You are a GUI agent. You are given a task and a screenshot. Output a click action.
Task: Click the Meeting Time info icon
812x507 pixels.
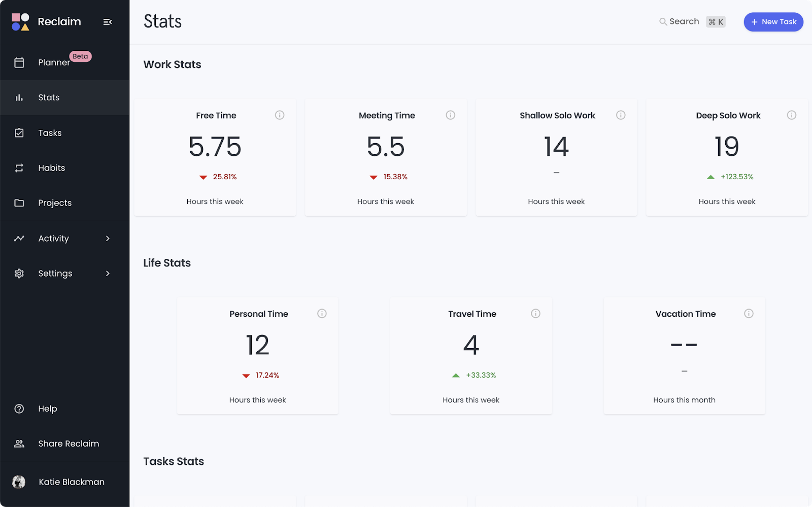pyautogui.click(x=450, y=115)
